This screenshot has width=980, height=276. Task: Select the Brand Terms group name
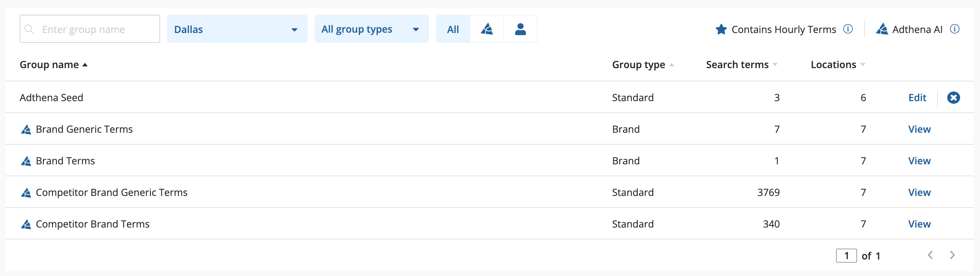65,161
